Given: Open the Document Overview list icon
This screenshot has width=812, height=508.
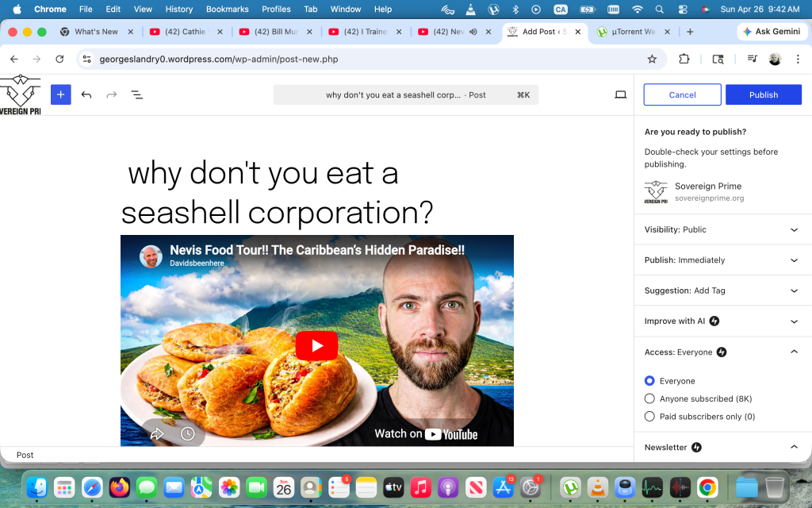Looking at the screenshot, I should [136, 94].
